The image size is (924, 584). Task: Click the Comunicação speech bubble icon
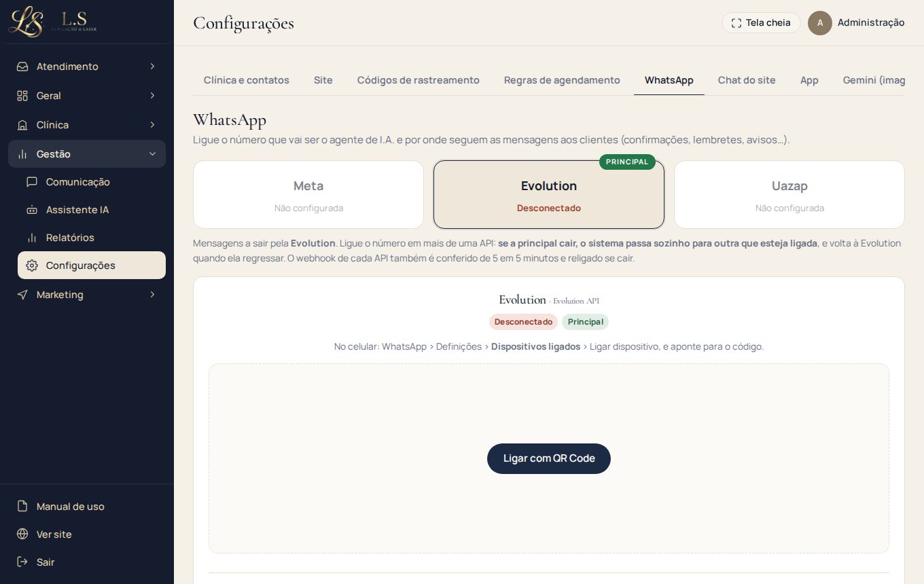coord(32,182)
